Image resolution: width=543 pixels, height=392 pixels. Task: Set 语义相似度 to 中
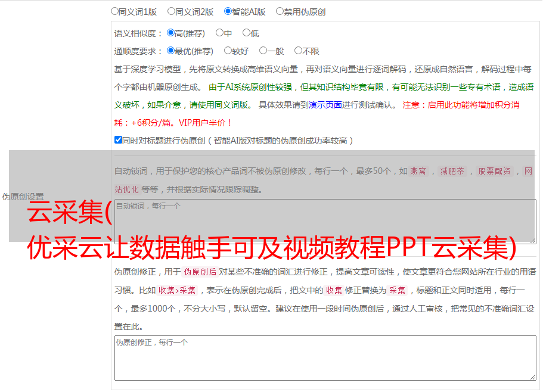(x=219, y=33)
